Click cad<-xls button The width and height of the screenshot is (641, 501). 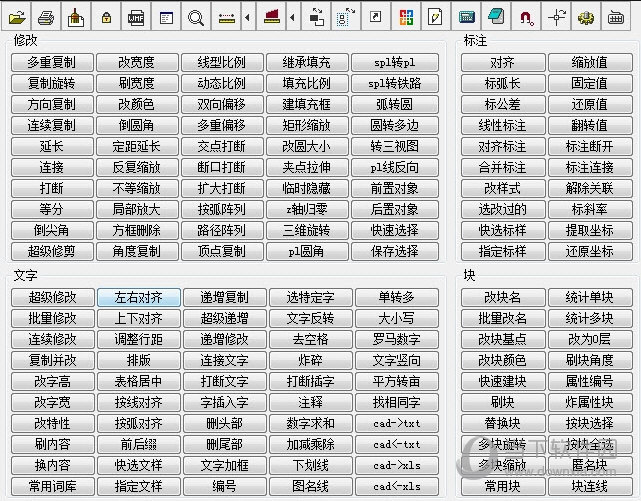click(x=397, y=486)
